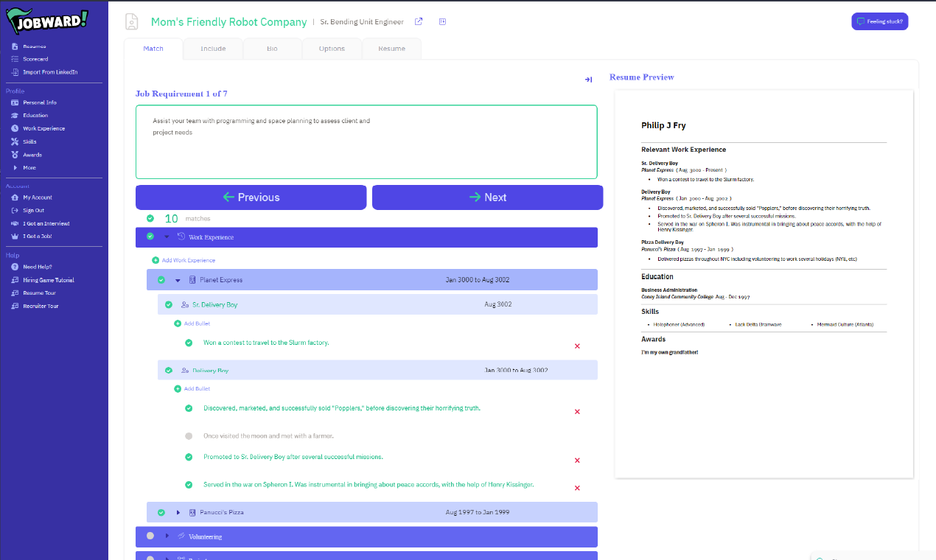Click I Got an Interview!
Screen dimensions: 936x560
(x=46, y=223)
